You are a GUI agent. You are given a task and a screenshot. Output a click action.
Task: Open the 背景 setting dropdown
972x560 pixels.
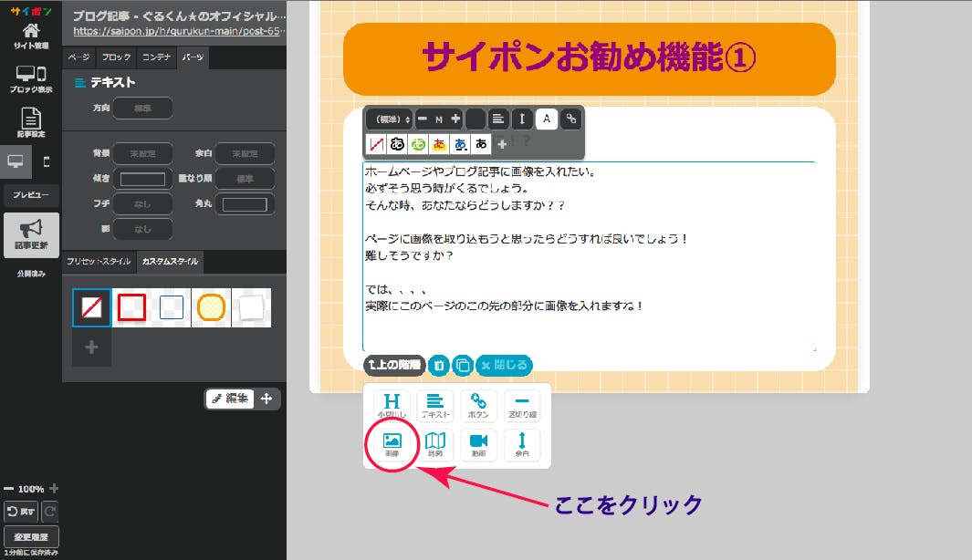point(142,153)
